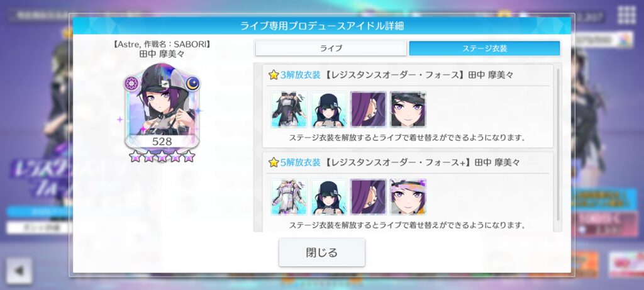Choose the 3解放衣装 face close-up icon
This screenshot has height=290, width=644.
[x=408, y=109]
